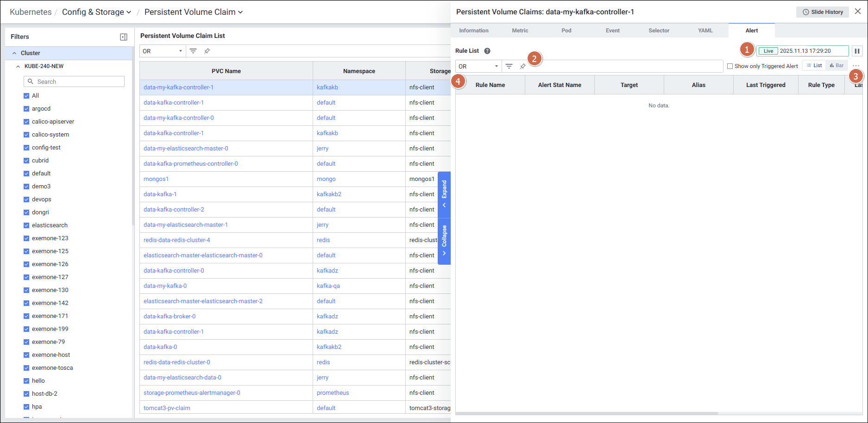Open the OR dropdown in Rule List
The image size is (868, 423).
pyautogui.click(x=478, y=66)
